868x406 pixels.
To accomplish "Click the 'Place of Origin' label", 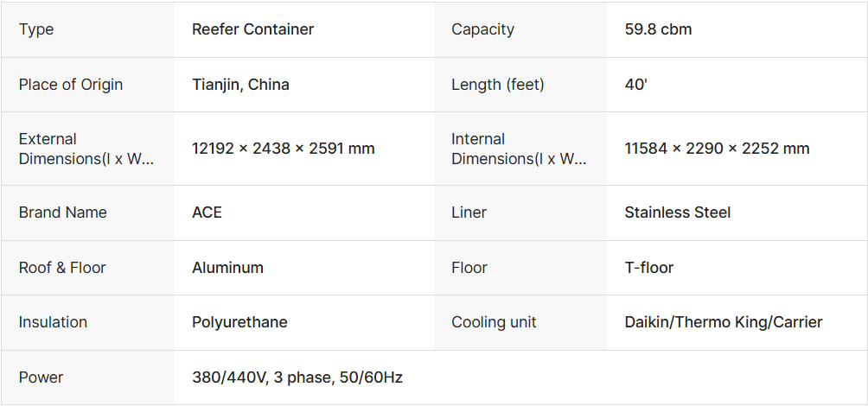I will pos(71,85).
